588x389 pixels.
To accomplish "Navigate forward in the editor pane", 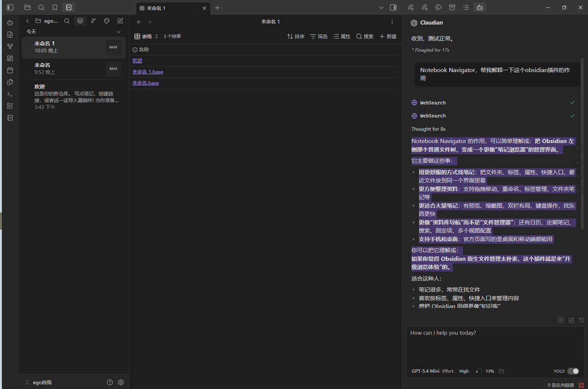I will pyautogui.click(x=149, y=22).
